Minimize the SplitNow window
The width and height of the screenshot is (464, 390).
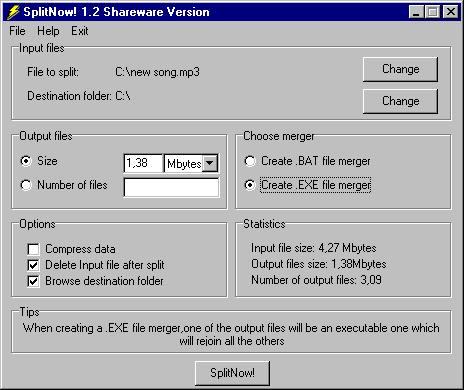[x=416, y=12]
